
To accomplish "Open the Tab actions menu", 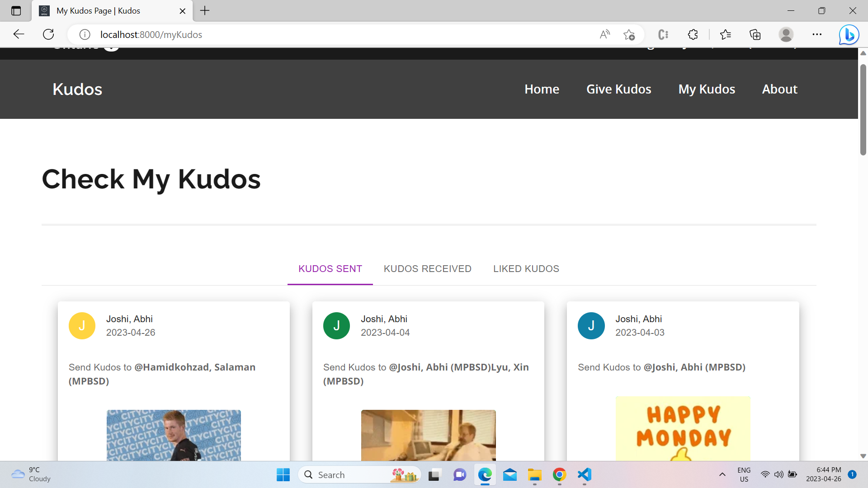I will [x=16, y=11].
